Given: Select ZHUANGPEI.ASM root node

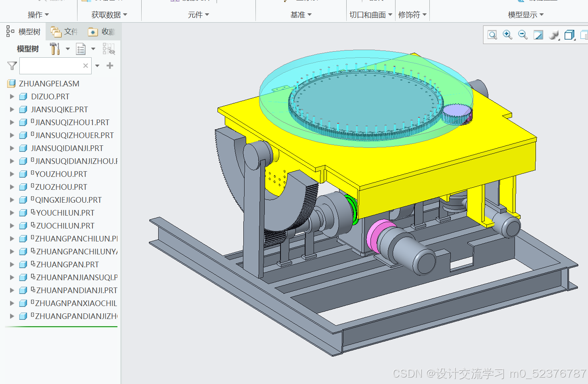Looking at the screenshot, I should [49, 84].
